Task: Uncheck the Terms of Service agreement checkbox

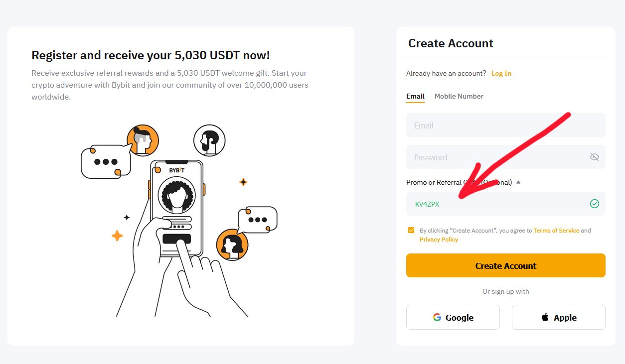Action: coord(411,230)
